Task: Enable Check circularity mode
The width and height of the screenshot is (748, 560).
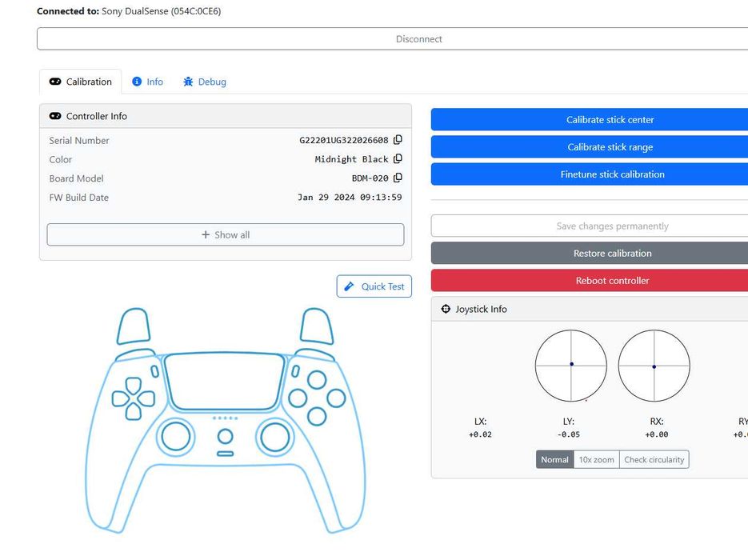Action: coord(654,459)
